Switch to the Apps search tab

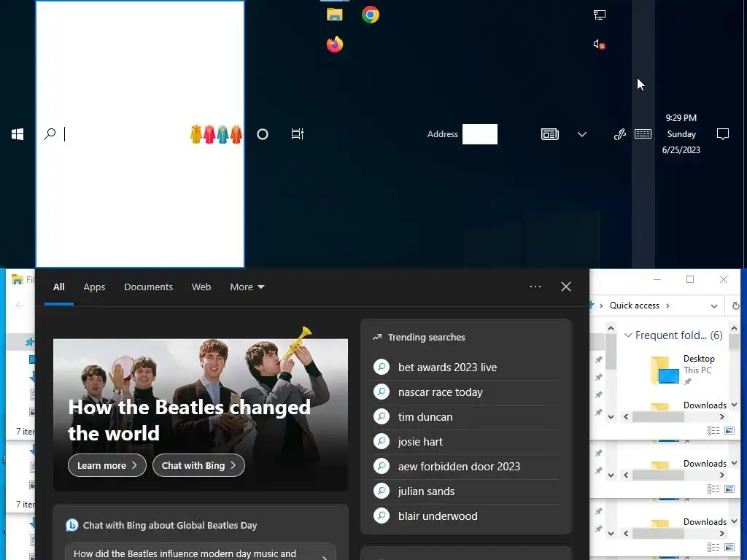[94, 287]
